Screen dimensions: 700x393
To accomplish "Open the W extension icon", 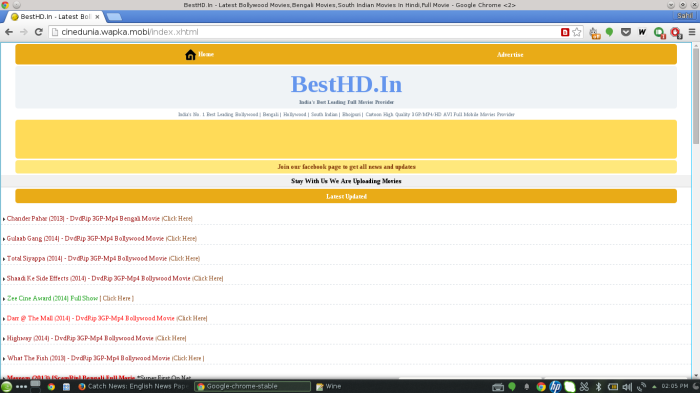I will click(x=642, y=32).
